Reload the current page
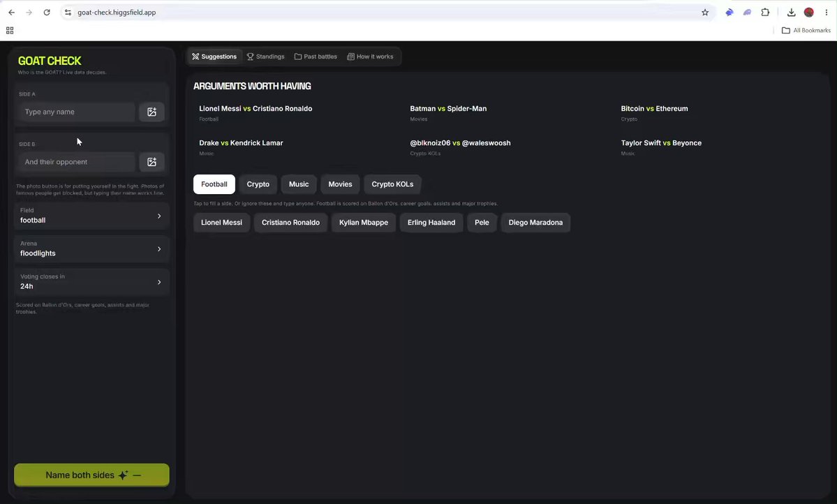Screen dimensions: 837x504 point(47,13)
